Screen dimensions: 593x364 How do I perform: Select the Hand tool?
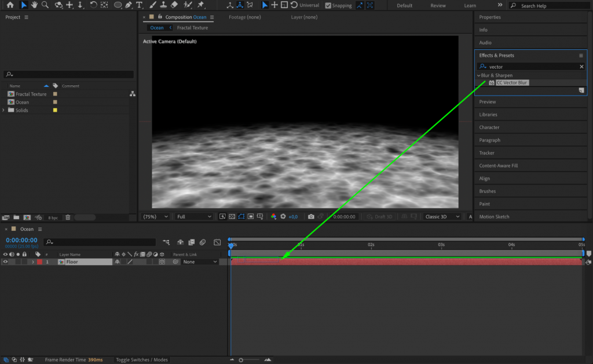[x=34, y=5]
